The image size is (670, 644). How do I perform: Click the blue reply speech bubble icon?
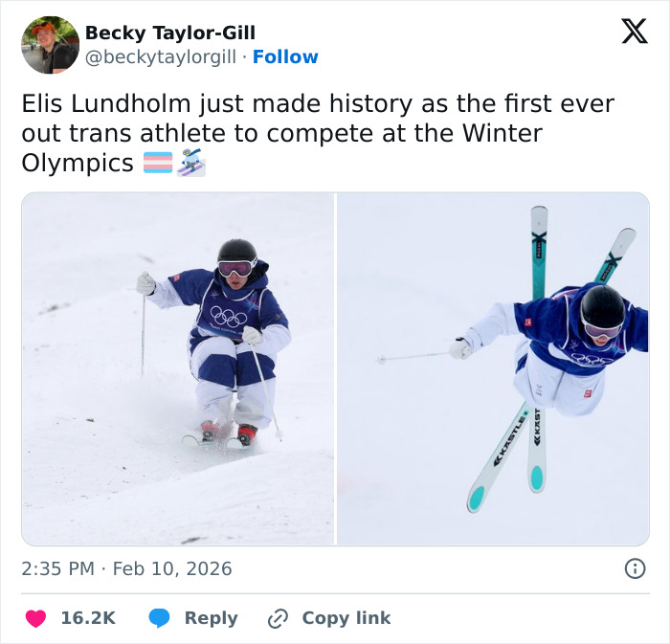click(160, 618)
